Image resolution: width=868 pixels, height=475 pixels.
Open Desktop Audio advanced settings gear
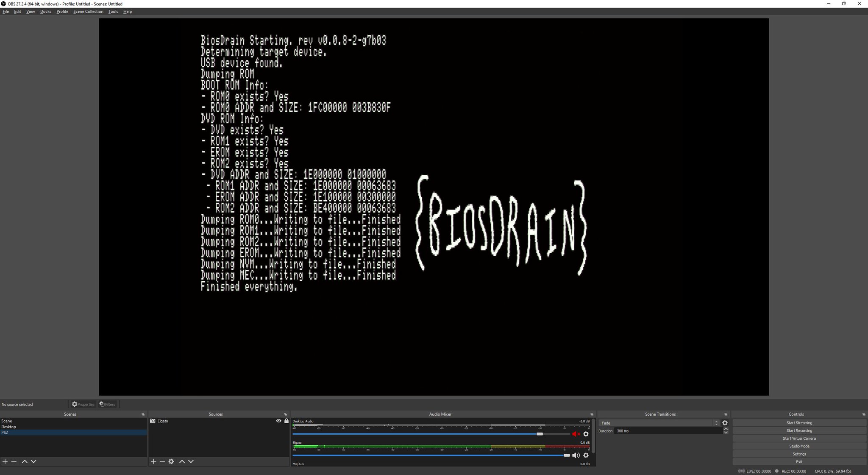586,434
